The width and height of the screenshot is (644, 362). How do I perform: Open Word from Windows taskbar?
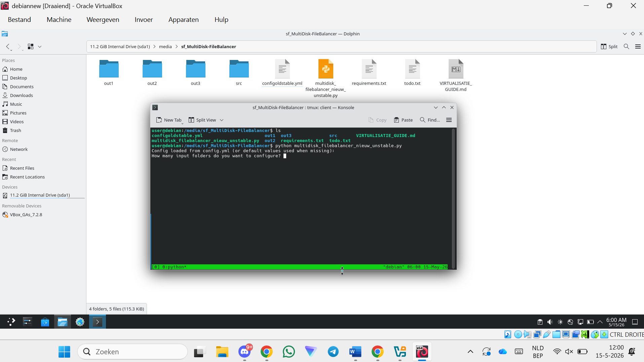(x=355, y=352)
